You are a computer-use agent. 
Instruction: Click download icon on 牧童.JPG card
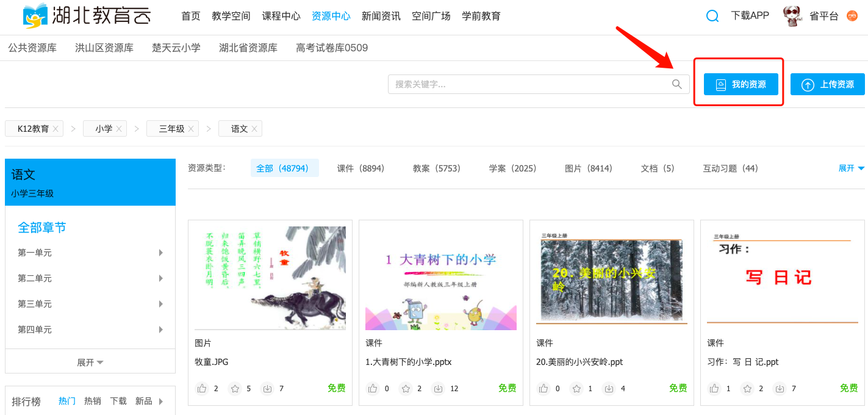pos(267,388)
